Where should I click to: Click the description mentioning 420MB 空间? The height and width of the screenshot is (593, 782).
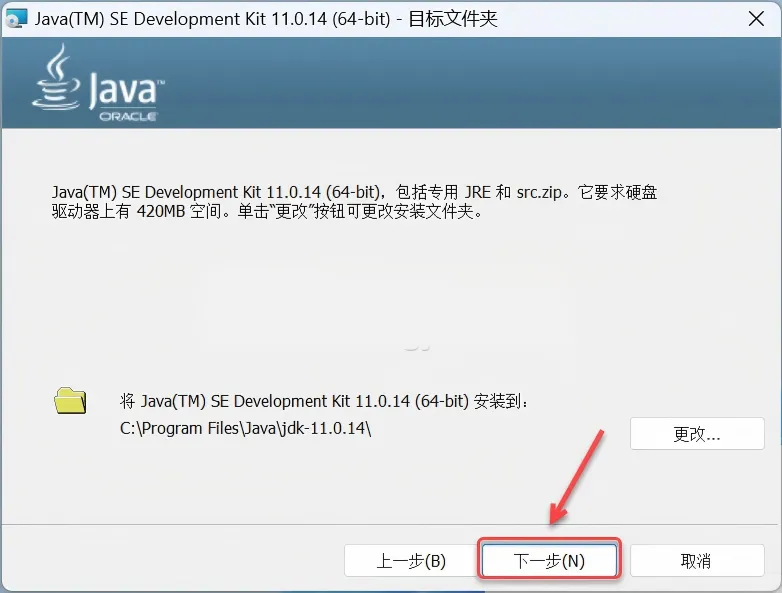tap(354, 202)
